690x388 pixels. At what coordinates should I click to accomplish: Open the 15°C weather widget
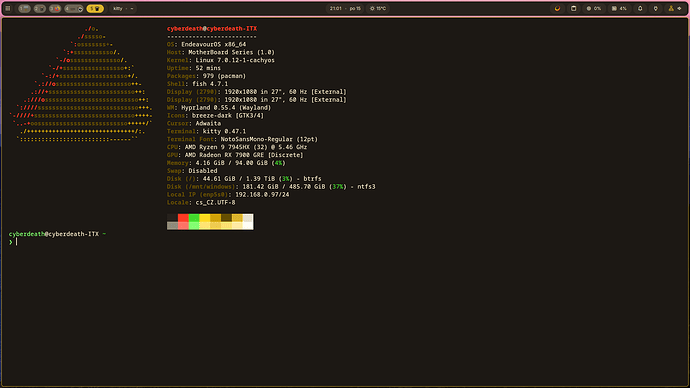(x=378, y=8)
